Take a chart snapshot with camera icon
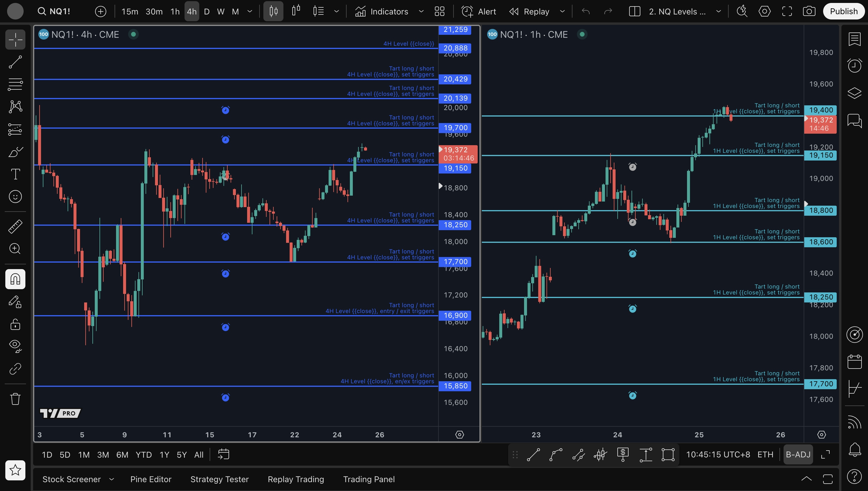 point(809,12)
